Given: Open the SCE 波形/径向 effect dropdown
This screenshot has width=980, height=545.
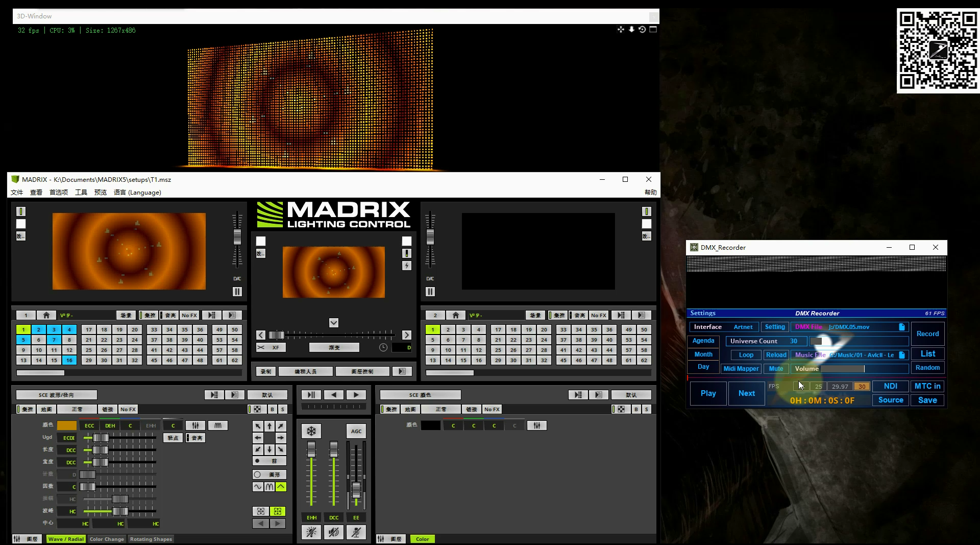Looking at the screenshot, I should coord(57,395).
